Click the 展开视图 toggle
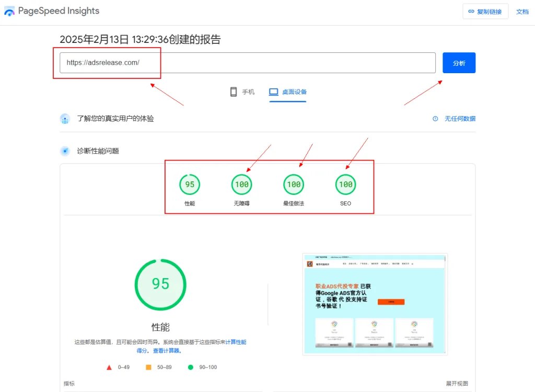 pyautogui.click(x=457, y=384)
